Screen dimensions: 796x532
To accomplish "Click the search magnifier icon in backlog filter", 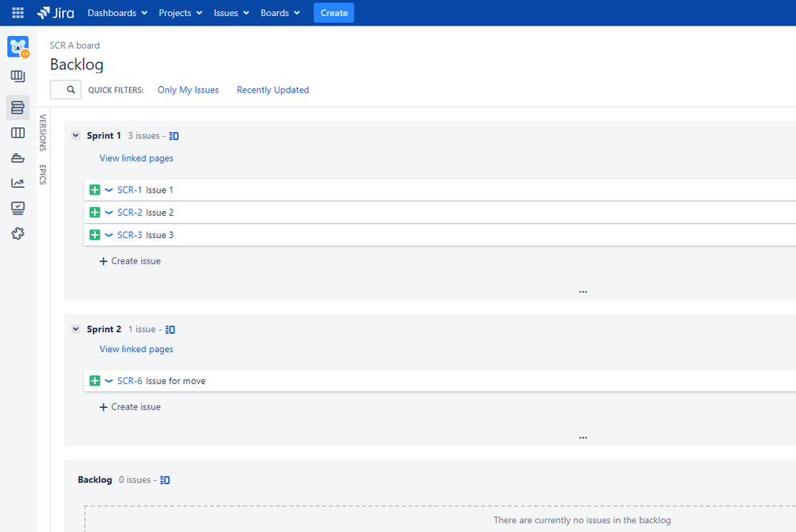I will coord(71,90).
